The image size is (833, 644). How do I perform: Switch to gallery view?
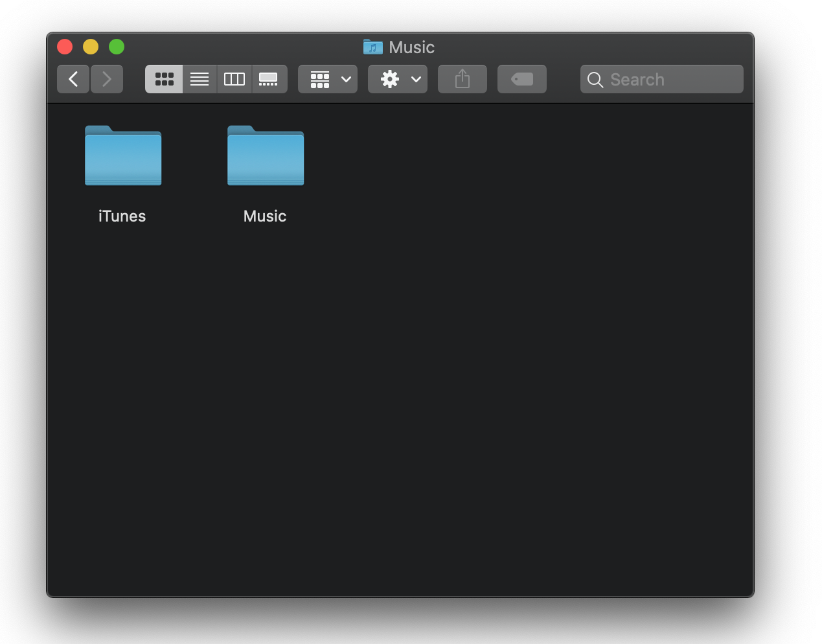[269, 79]
